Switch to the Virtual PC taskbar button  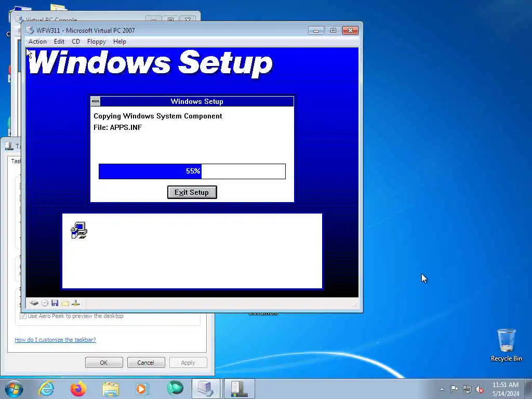pos(206,389)
